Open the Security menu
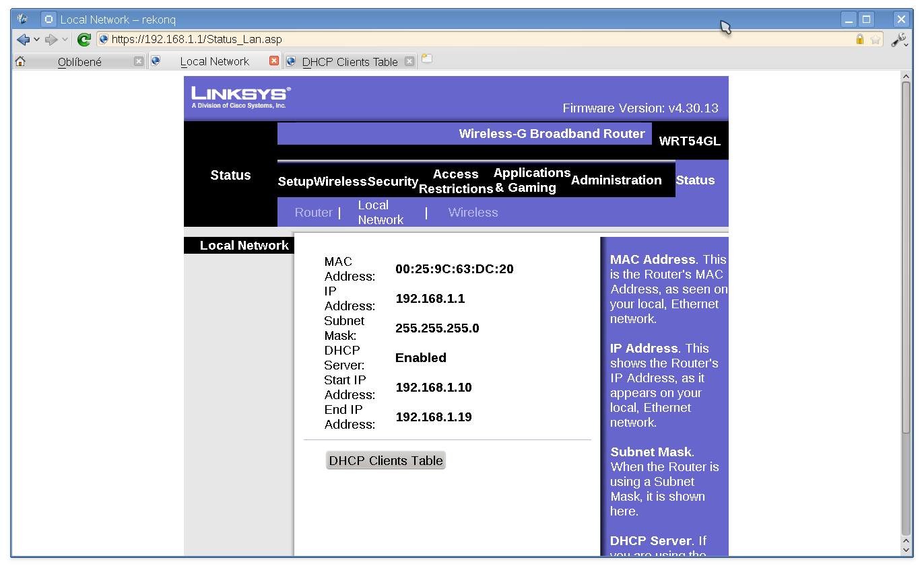 click(x=393, y=182)
